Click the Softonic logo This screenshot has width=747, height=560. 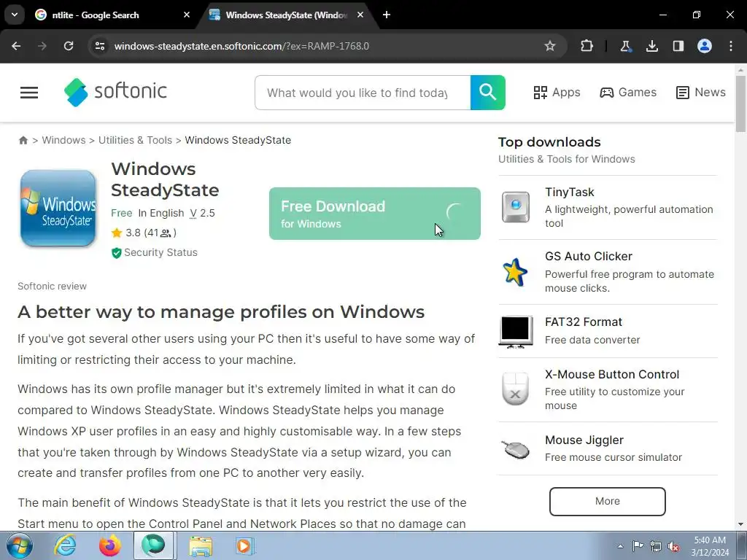click(x=115, y=92)
